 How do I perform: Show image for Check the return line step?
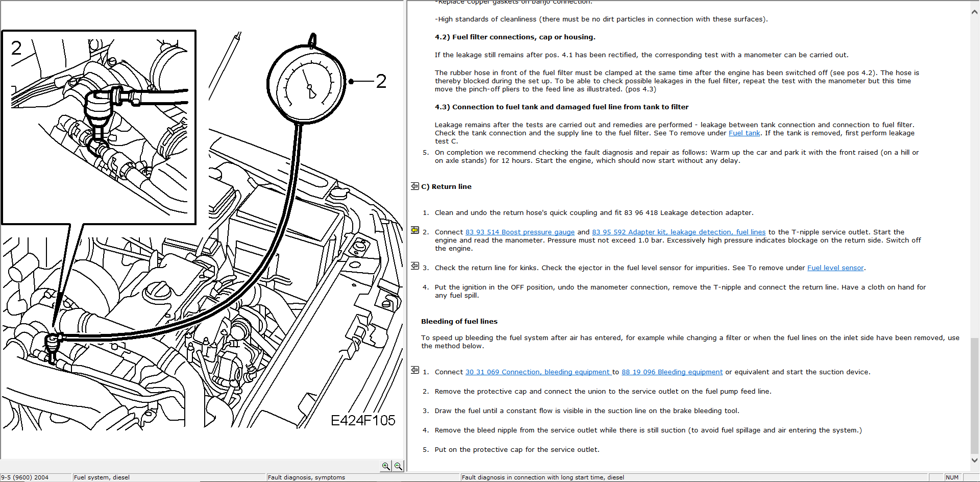pyautogui.click(x=415, y=266)
